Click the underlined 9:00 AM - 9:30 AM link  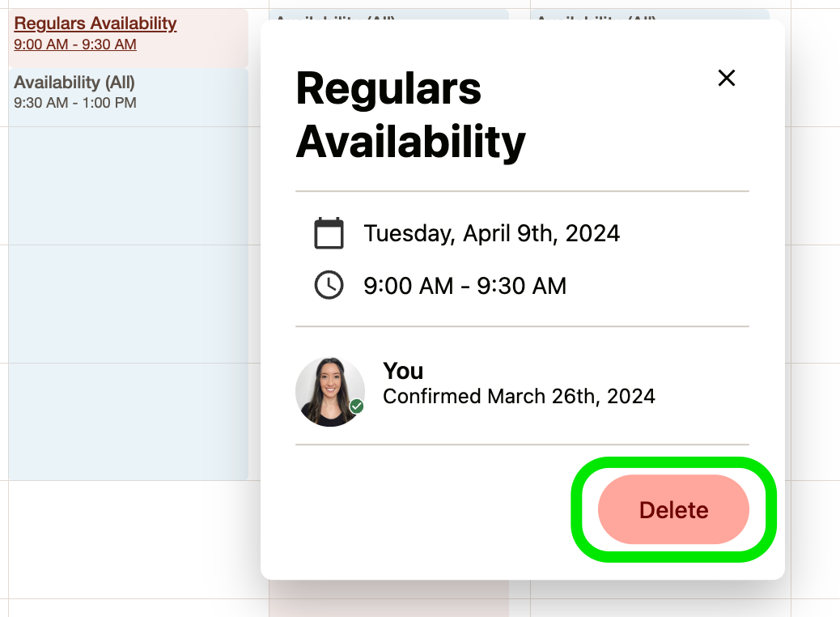tap(75, 45)
